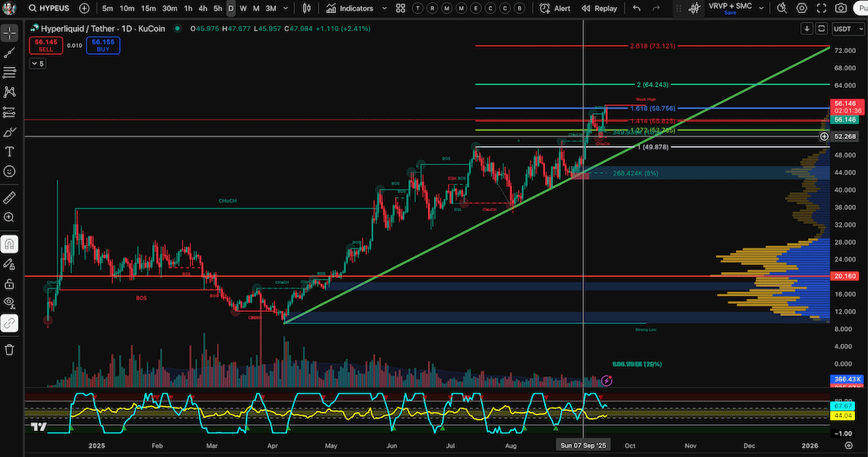868x457 pixels.
Task: Switch to the 4h timeframe
Action: pyautogui.click(x=203, y=9)
